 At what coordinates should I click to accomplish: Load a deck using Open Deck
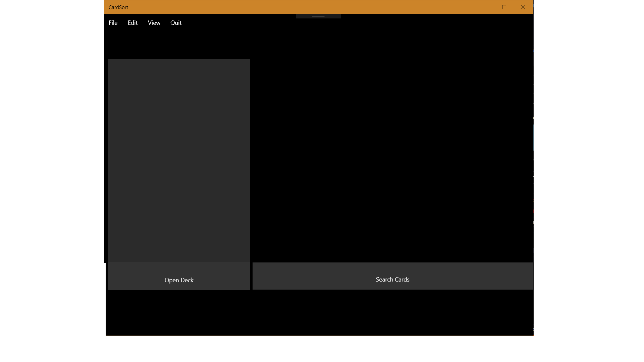179,280
